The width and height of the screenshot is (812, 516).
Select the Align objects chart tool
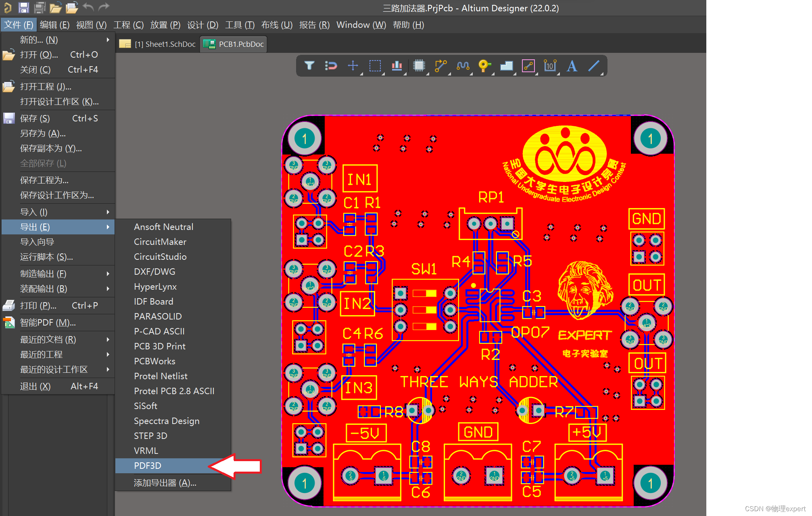coord(397,65)
